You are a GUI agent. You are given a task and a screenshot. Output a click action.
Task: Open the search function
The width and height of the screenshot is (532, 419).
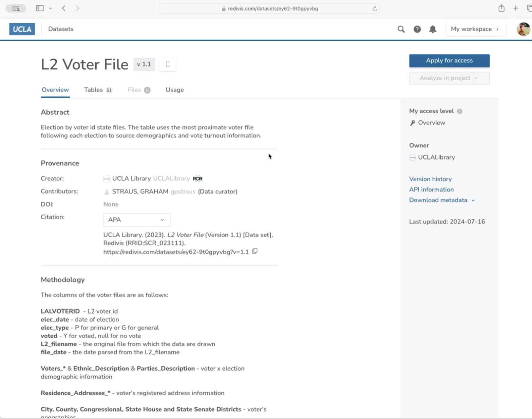point(401,29)
